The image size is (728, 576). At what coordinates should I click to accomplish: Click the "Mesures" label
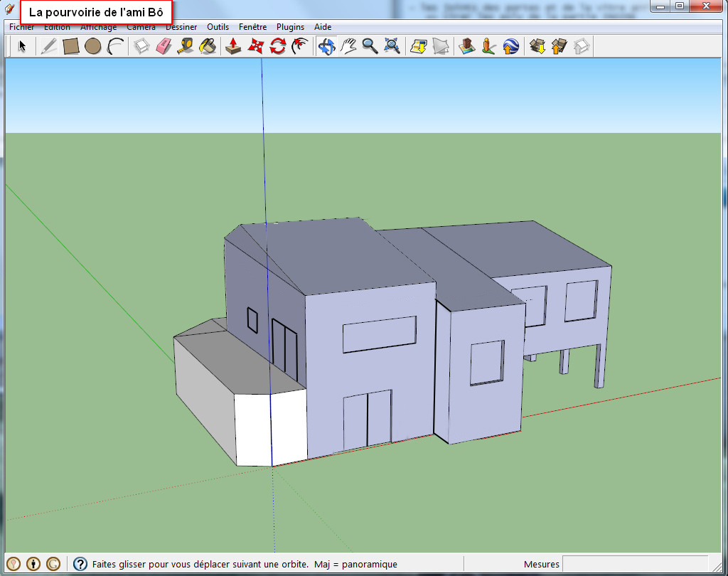pyautogui.click(x=541, y=564)
